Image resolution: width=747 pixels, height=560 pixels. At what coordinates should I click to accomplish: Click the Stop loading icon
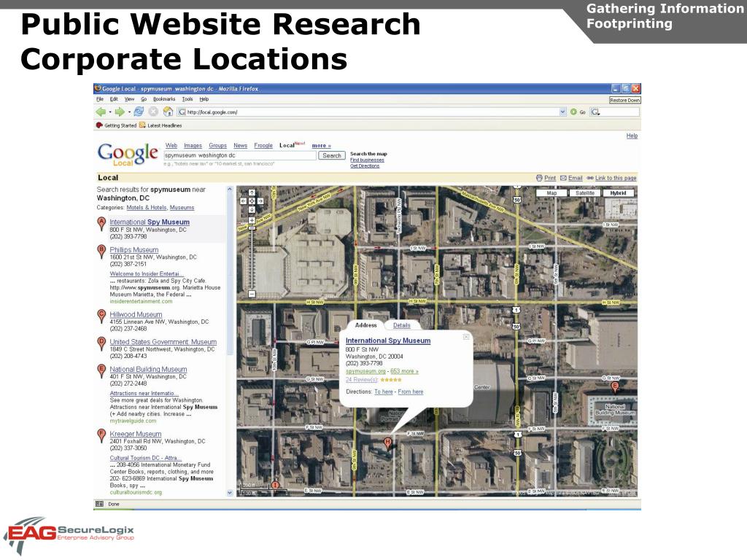tap(153, 112)
